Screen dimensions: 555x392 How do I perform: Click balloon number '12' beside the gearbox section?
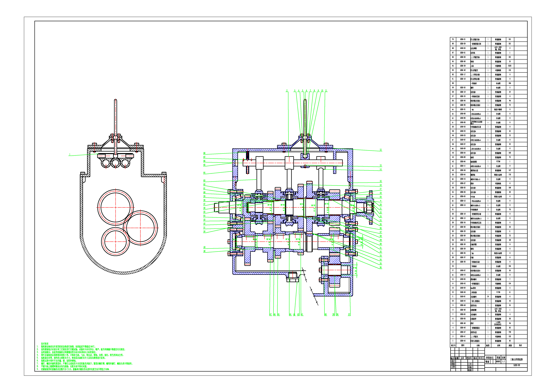[380, 150]
